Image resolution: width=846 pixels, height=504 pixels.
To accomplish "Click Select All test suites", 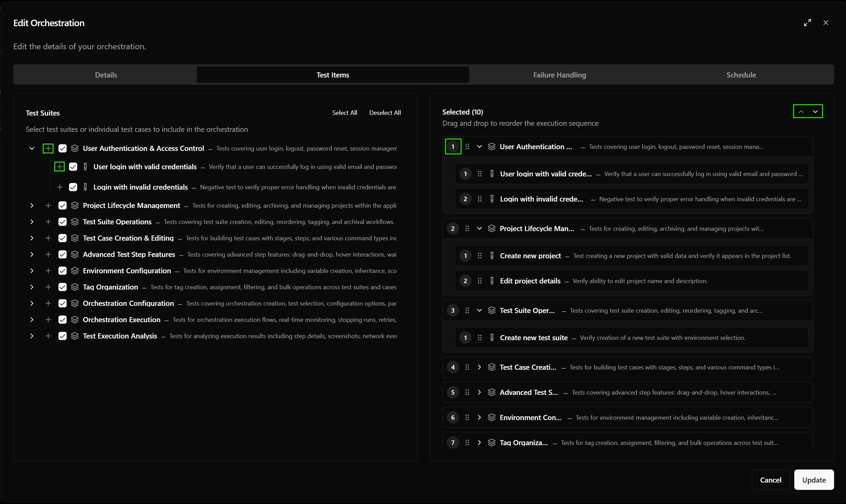I will click(x=344, y=113).
